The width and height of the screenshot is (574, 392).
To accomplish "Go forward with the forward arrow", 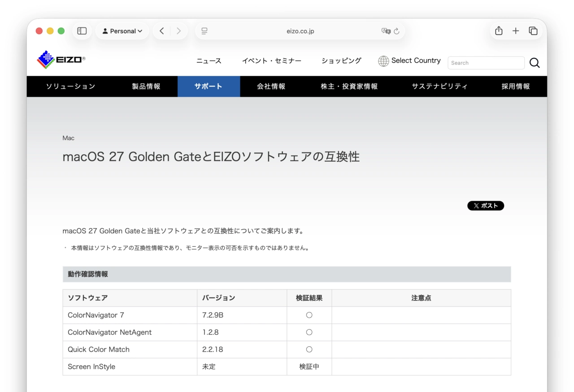I will click(x=179, y=31).
